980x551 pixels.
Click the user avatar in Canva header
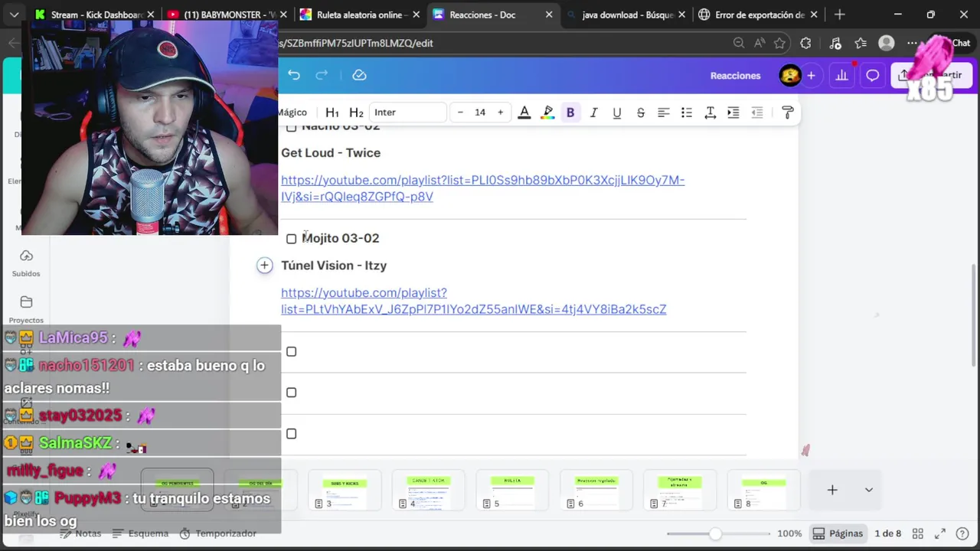[789, 75]
